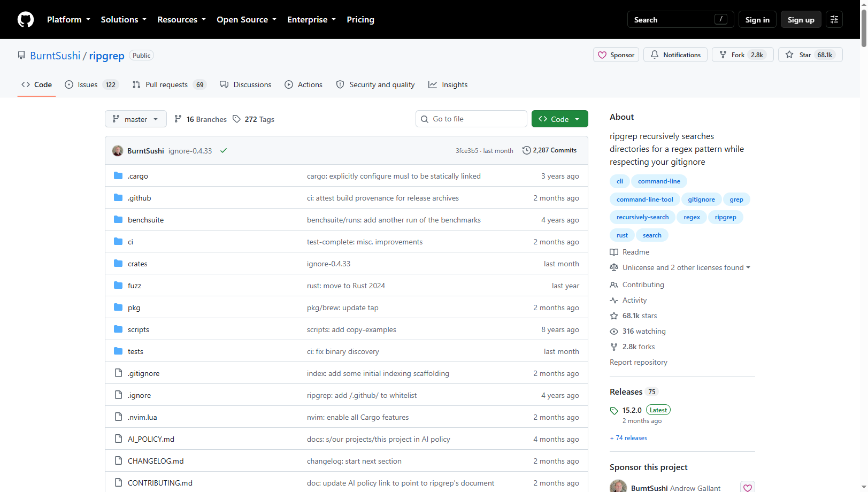868x492 pixels.
Task: Open the Insights tab
Action: (448, 84)
